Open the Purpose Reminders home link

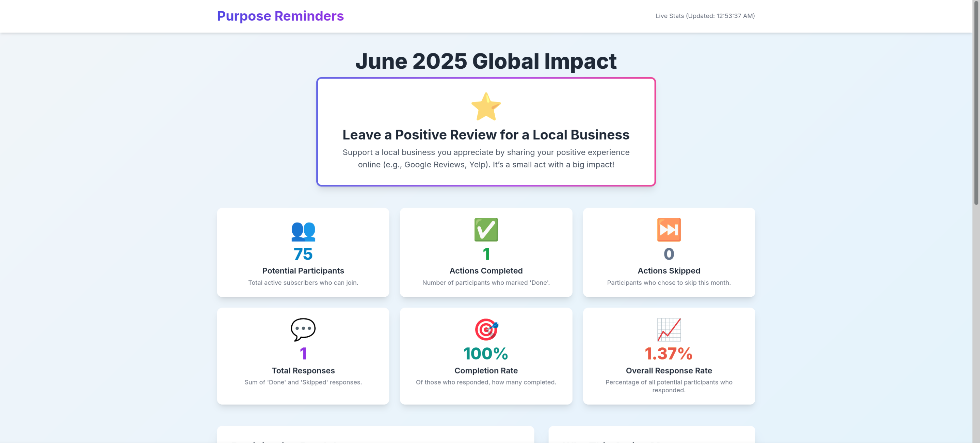tap(280, 16)
